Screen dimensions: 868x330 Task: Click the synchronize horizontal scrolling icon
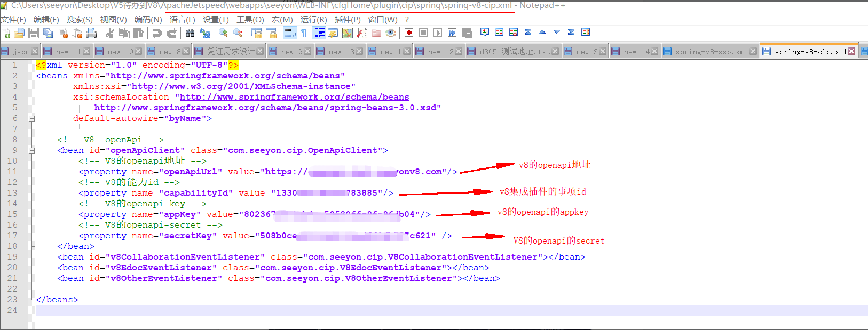pos(271,33)
